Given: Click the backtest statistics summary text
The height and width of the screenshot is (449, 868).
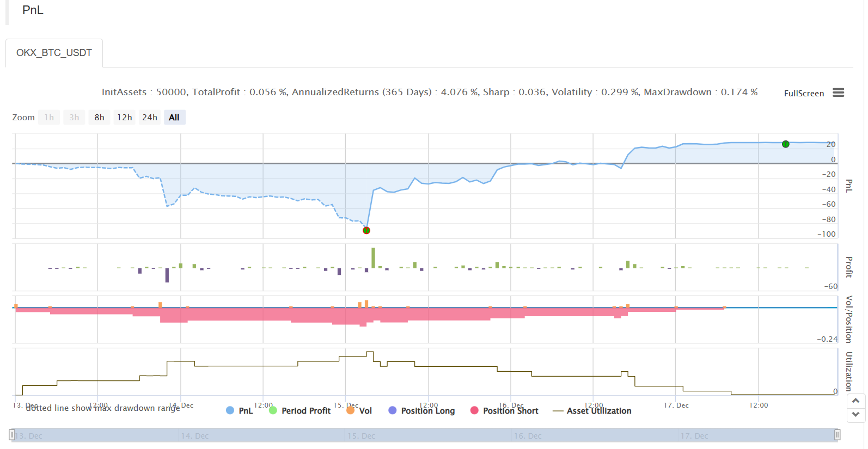Looking at the screenshot, I should 430,92.
